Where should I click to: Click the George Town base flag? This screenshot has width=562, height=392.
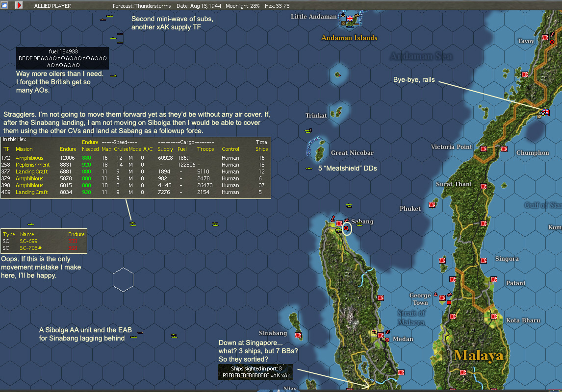point(442,298)
